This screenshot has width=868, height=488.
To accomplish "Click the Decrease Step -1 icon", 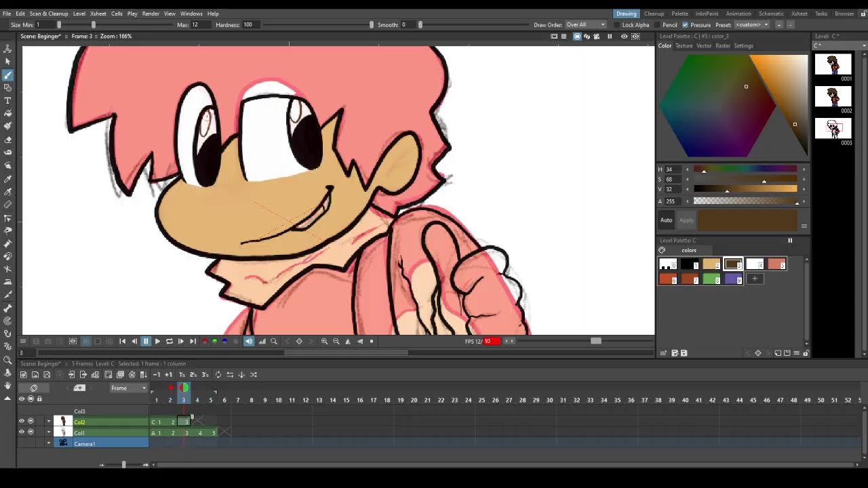I will point(157,375).
